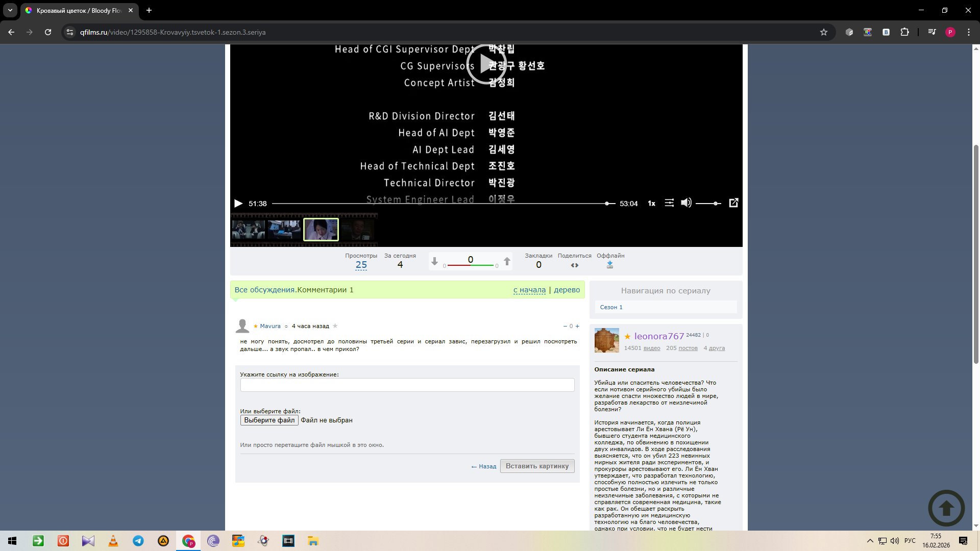Click the video progress seek bar
The height and width of the screenshot is (551, 980).
pos(439,204)
